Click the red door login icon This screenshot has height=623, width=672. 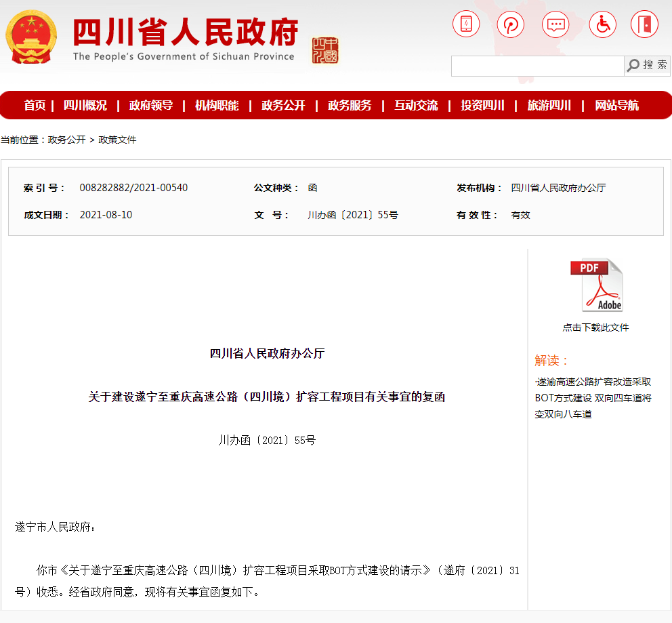click(644, 24)
